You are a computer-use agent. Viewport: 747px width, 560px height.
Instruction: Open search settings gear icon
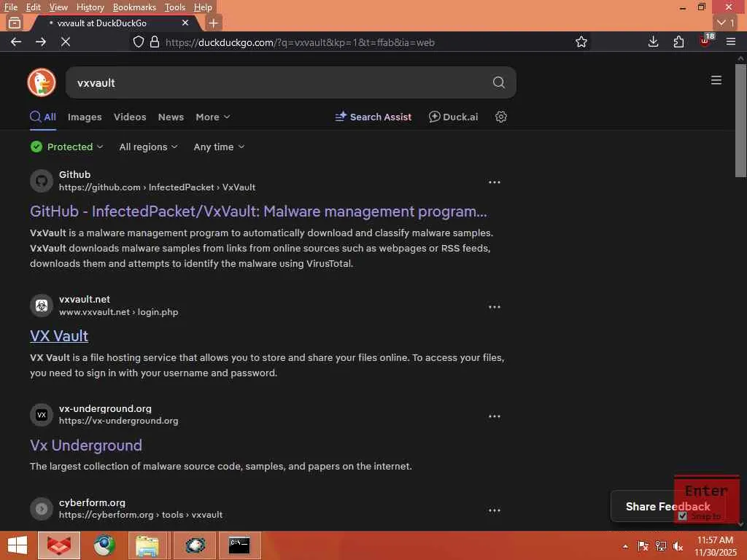point(500,117)
